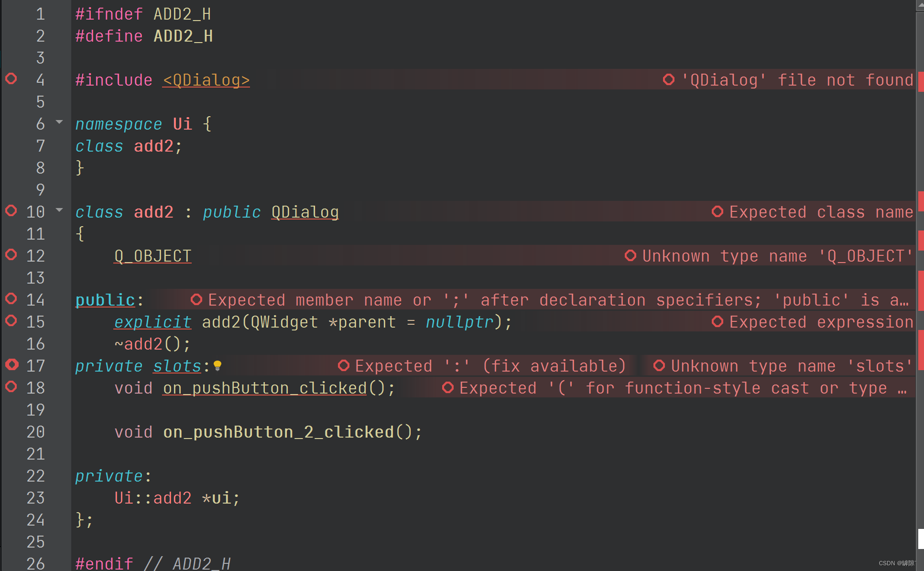This screenshot has height=571, width=924.
Task: Click the underlined Q_OBJECT macro
Action: point(152,256)
